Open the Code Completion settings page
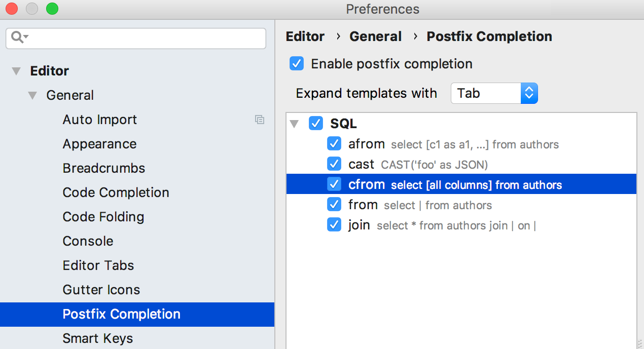 (x=116, y=192)
